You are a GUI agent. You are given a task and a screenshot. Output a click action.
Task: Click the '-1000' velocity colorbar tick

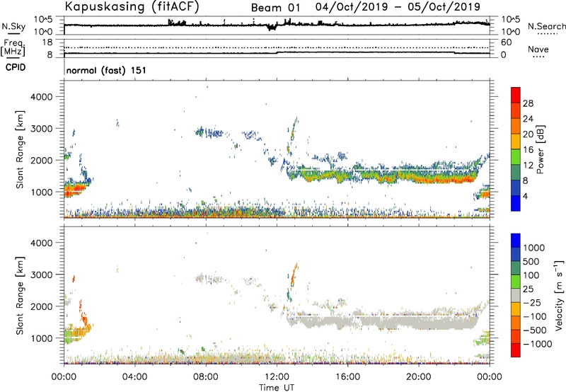(538, 344)
